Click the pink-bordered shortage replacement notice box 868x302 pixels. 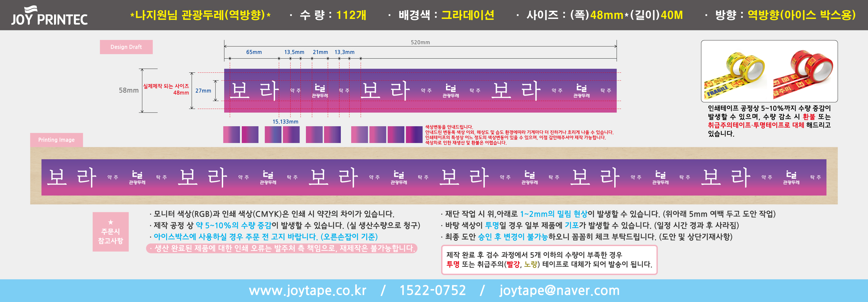[x=549, y=260]
